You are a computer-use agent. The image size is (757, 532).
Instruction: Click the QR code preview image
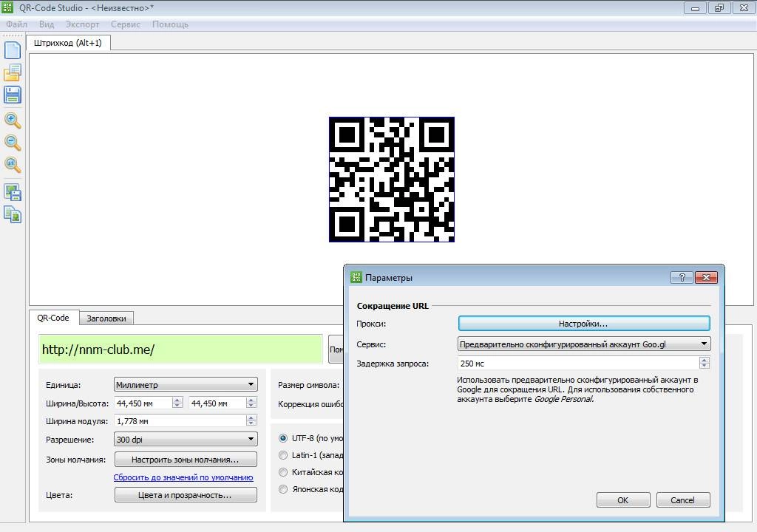click(392, 180)
